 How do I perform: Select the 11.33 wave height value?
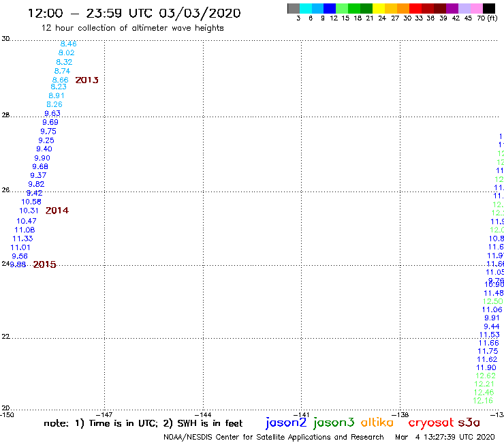(22, 239)
